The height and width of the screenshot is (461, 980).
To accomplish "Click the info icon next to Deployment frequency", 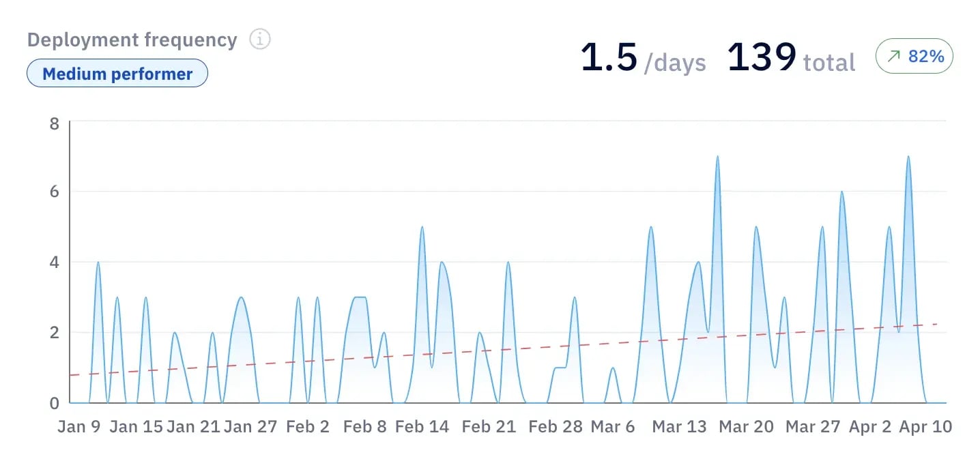I will point(259,40).
